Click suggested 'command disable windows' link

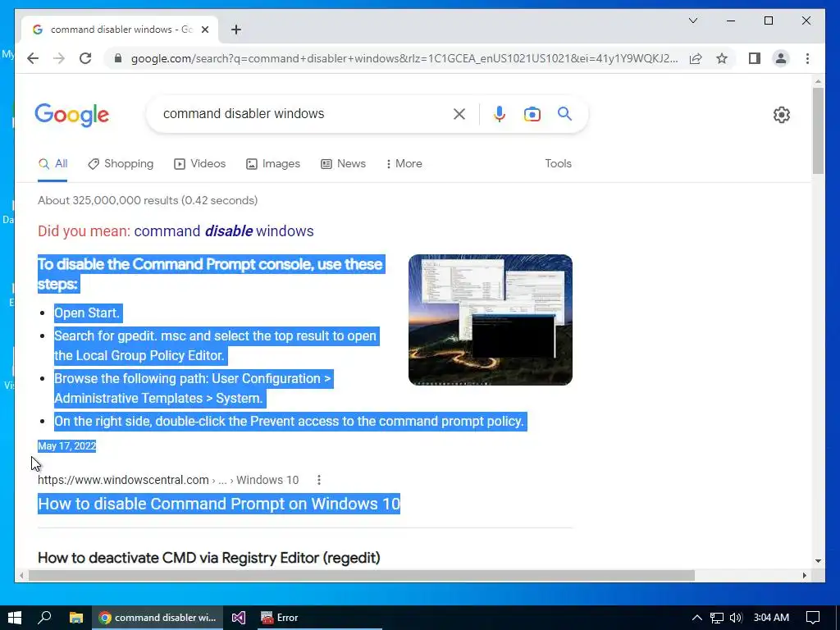224,231
